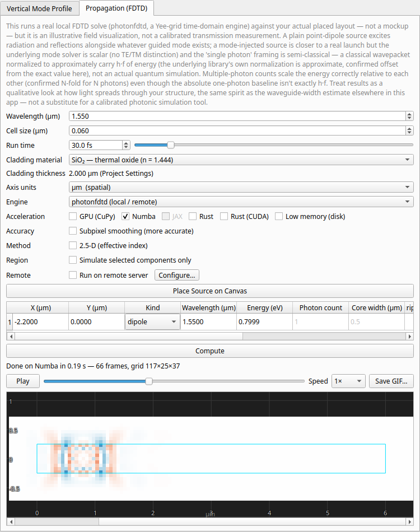This screenshot has height=532, width=420.
Task: Click the Energy (eV) column header
Action: [265, 308]
